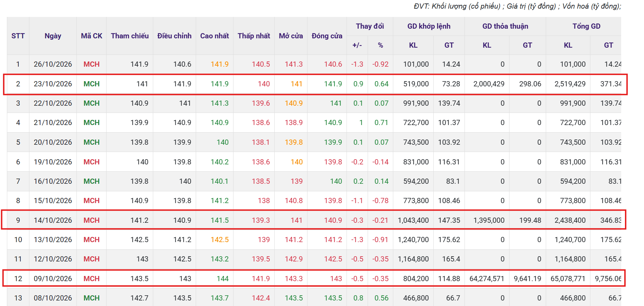Click the MCH ticker for 15/10/2026
The width and height of the screenshot is (644, 306).
pyautogui.click(x=91, y=201)
